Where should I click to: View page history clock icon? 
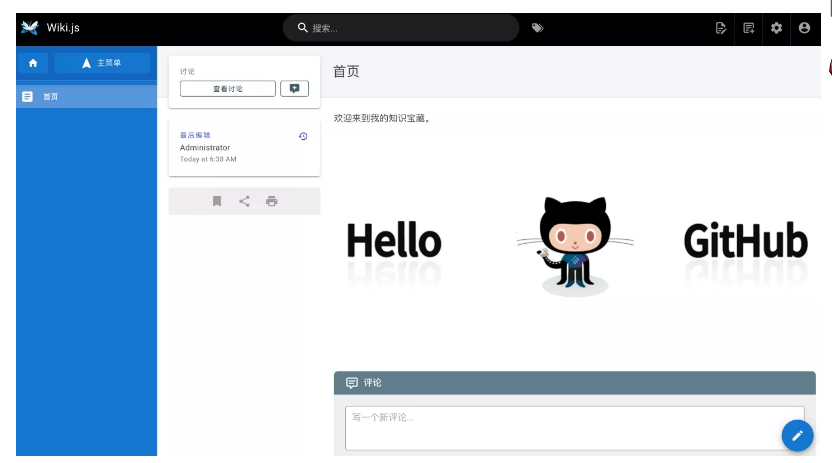pyautogui.click(x=303, y=136)
